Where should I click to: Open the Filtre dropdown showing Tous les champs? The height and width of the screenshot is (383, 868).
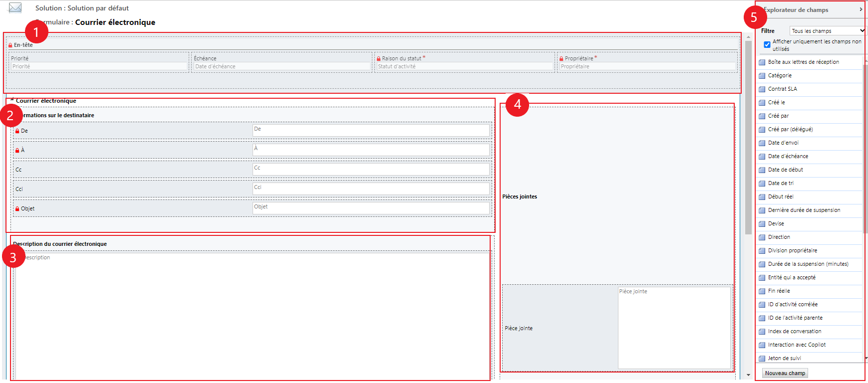point(827,31)
